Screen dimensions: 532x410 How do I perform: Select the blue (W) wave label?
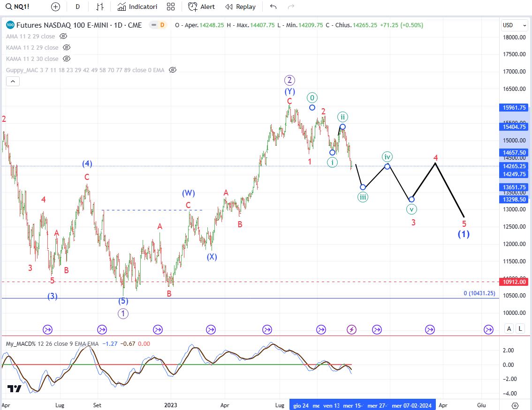188,193
